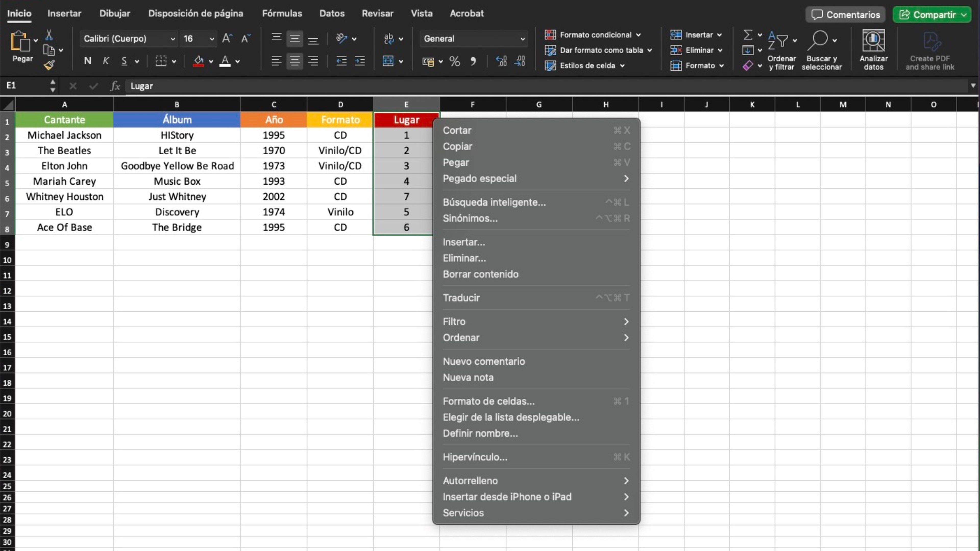Open Ordenar submenu in context menu
The image size is (980, 551).
coord(536,338)
